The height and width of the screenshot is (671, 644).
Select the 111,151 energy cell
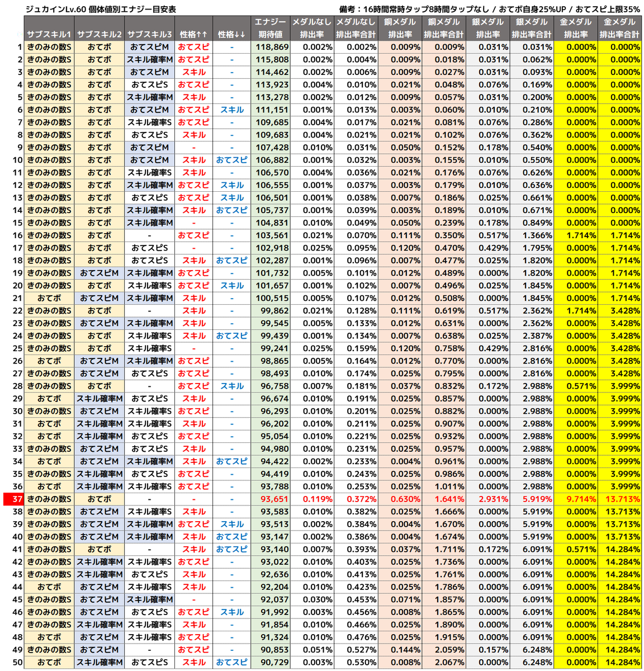(271, 110)
